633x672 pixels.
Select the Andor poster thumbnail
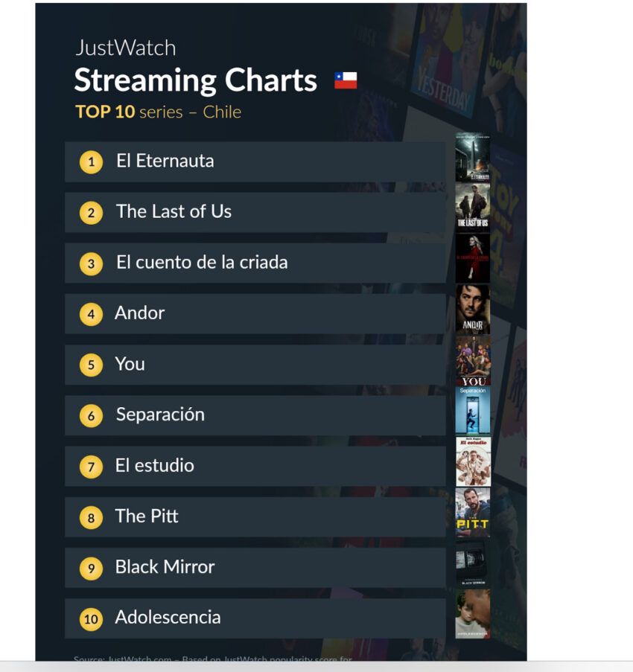[x=473, y=310]
